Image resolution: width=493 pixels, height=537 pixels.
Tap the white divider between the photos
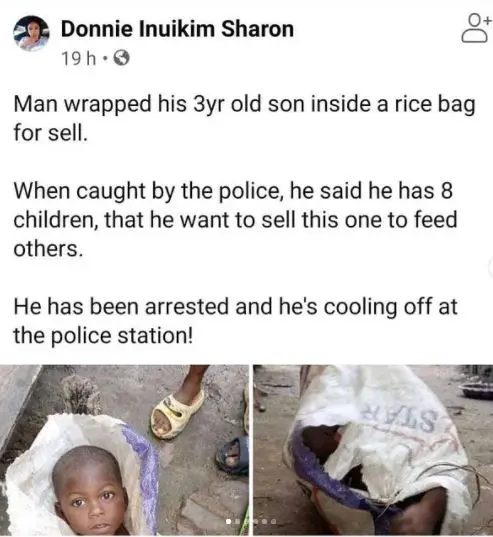[x=251, y=450]
